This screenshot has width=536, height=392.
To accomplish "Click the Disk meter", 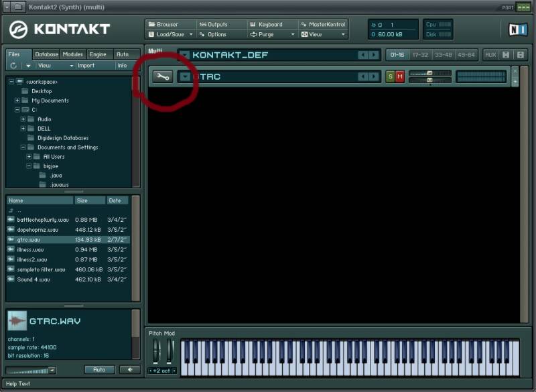I will coord(438,34).
